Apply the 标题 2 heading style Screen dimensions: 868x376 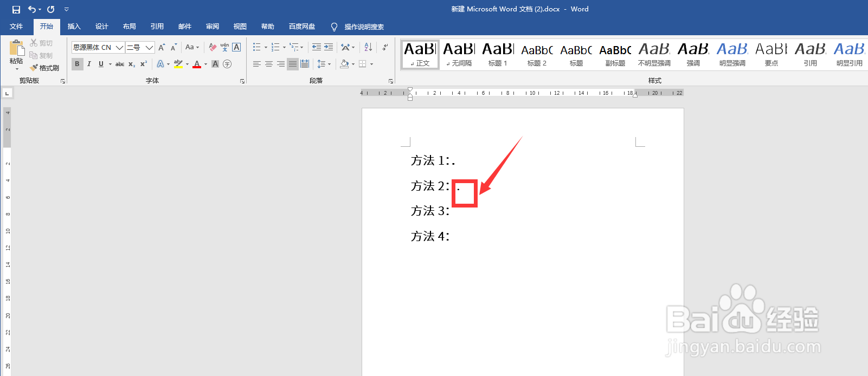click(537, 55)
